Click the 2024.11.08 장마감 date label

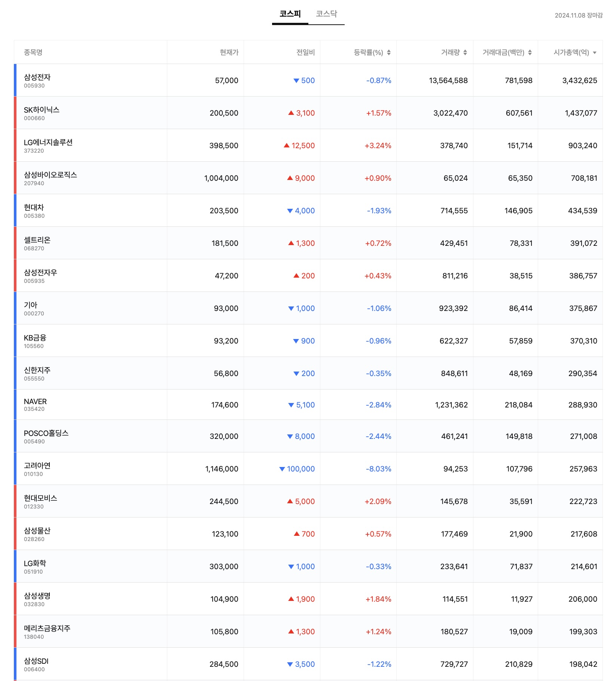click(579, 15)
